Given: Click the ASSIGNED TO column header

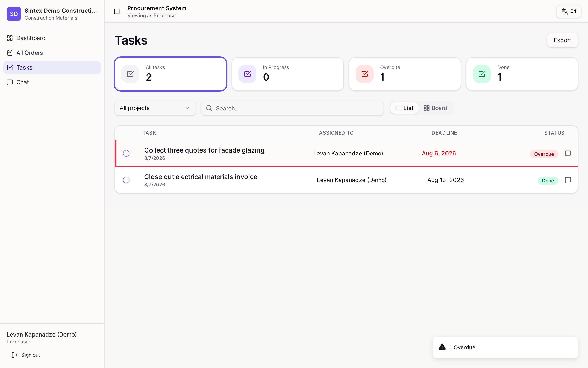Looking at the screenshot, I should coord(336,133).
